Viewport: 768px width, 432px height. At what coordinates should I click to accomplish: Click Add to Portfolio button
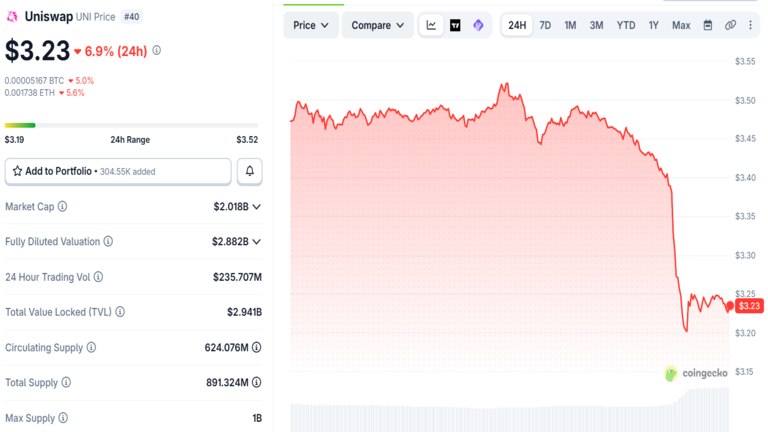118,171
